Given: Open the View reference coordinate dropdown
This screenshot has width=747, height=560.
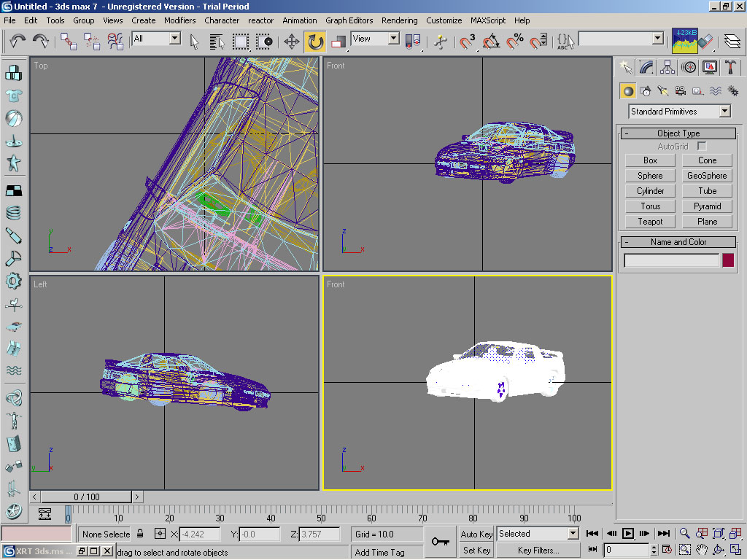Looking at the screenshot, I should coord(375,39).
